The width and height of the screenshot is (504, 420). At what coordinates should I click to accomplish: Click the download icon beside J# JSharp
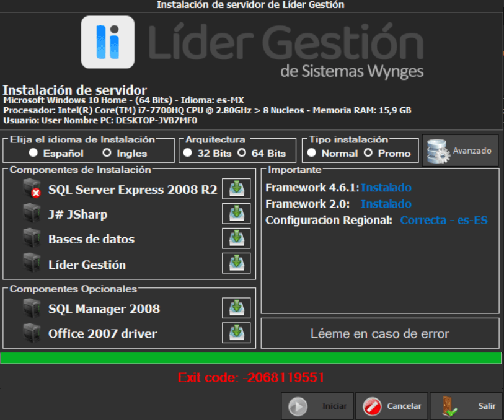[236, 214]
